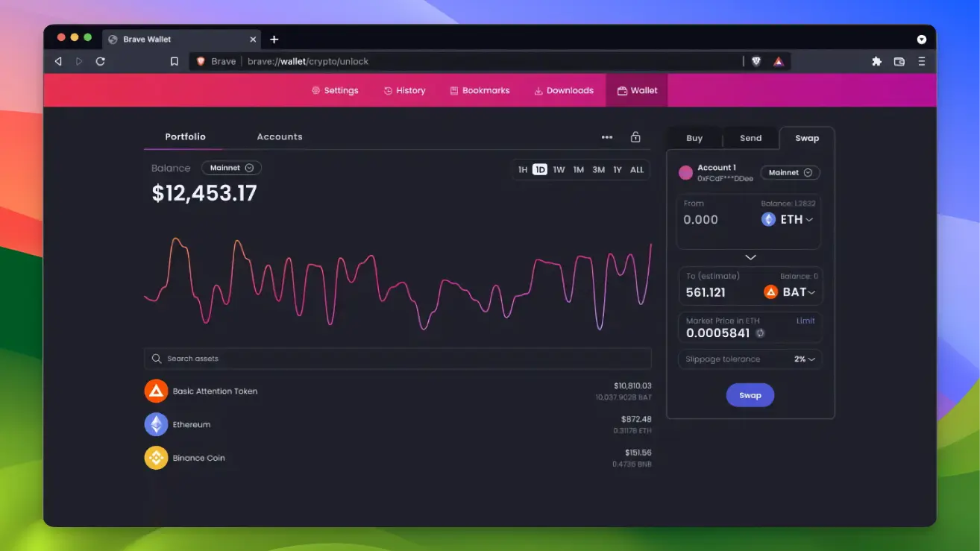
Task: Expand the Slippage tolerance 2% dropdown
Action: pos(804,359)
